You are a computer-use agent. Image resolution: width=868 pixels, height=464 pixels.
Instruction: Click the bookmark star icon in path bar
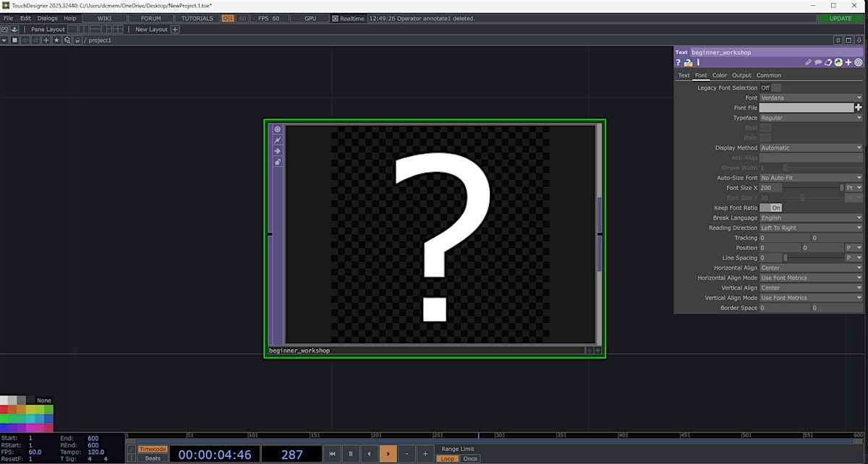coord(56,40)
